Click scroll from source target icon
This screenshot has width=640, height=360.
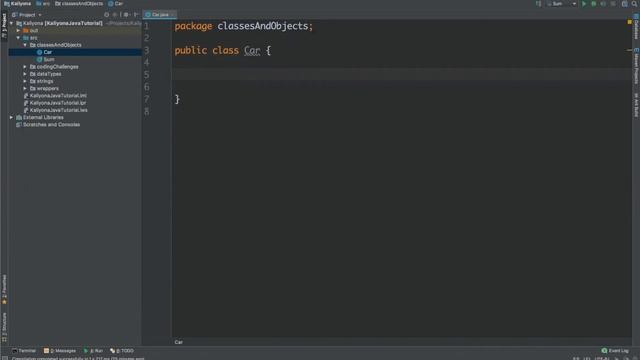click(107, 15)
